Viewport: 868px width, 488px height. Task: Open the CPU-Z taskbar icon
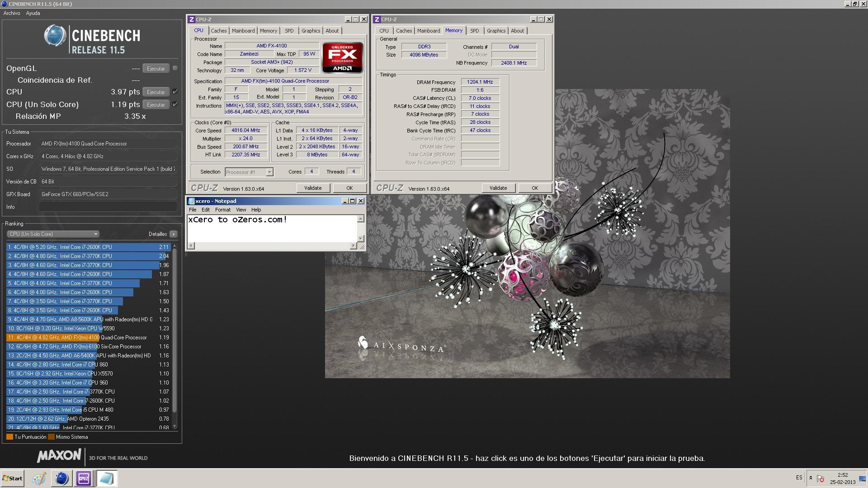[x=84, y=479]
